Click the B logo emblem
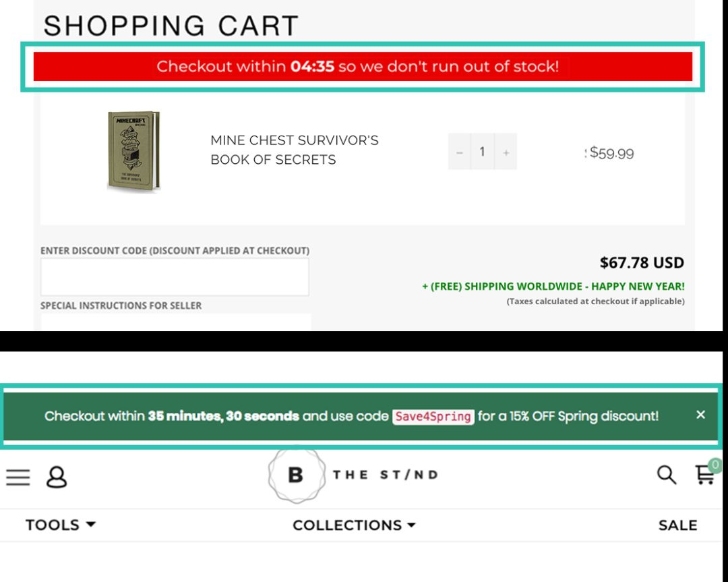The height and width of the screenshot is (582, 728). click(297, 475)
